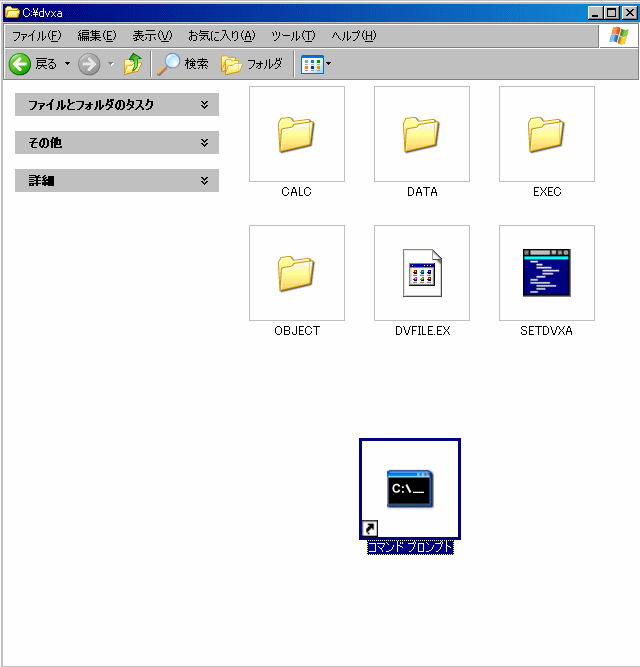The width and height of the screenshot is (640, 667).
Task: Select the DVFILE.EX file icon
Action: 422,273
